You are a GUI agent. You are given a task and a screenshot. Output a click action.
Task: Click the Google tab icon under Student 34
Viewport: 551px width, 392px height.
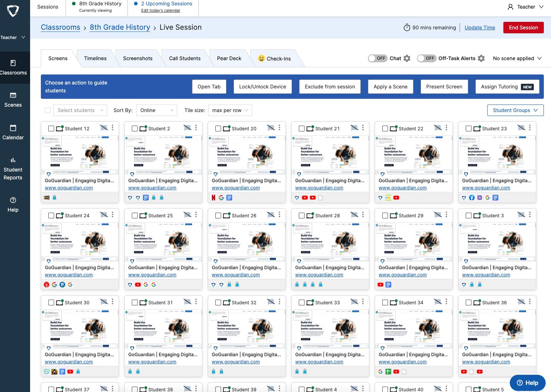coord(380,372)
